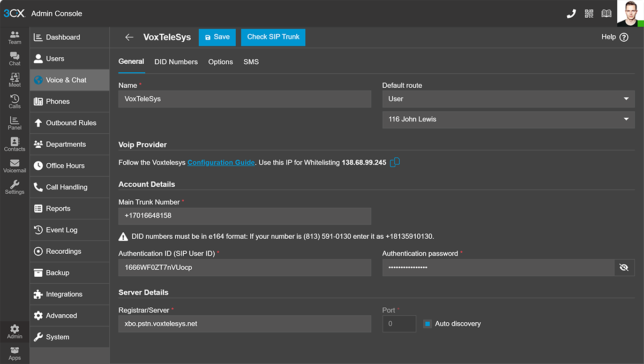This screenshot has width=644, height=364.
Task: Click the Check SIP Trunk button
Action: (x=273, y=37)
